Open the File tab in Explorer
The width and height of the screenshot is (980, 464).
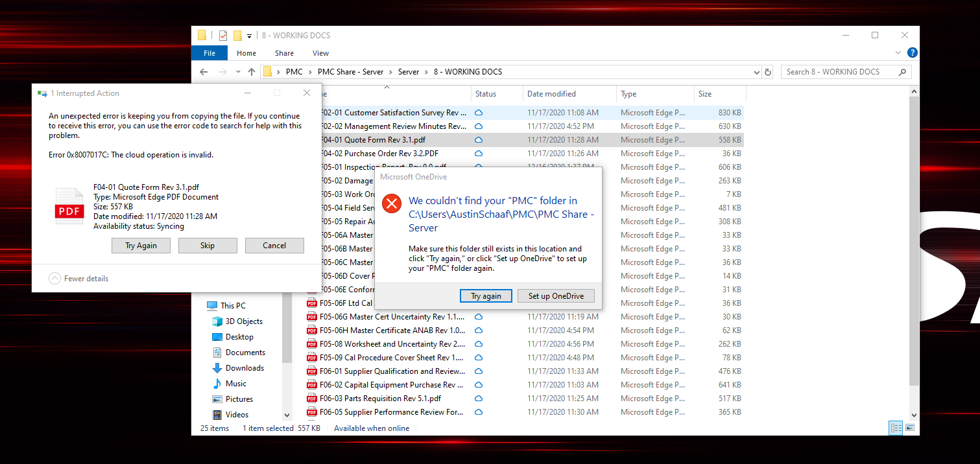[209, 53]
